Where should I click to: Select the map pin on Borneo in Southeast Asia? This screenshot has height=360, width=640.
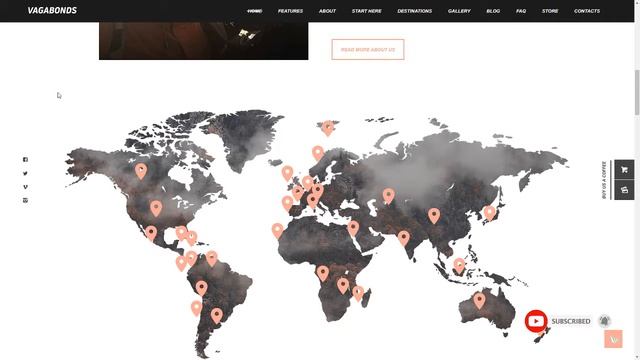tap(460, 266)
